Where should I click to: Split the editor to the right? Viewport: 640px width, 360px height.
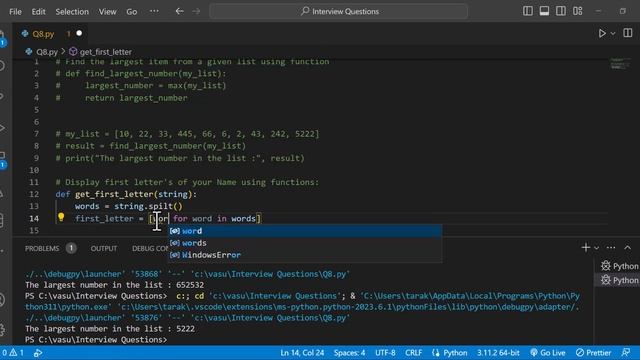click(628, 33)
